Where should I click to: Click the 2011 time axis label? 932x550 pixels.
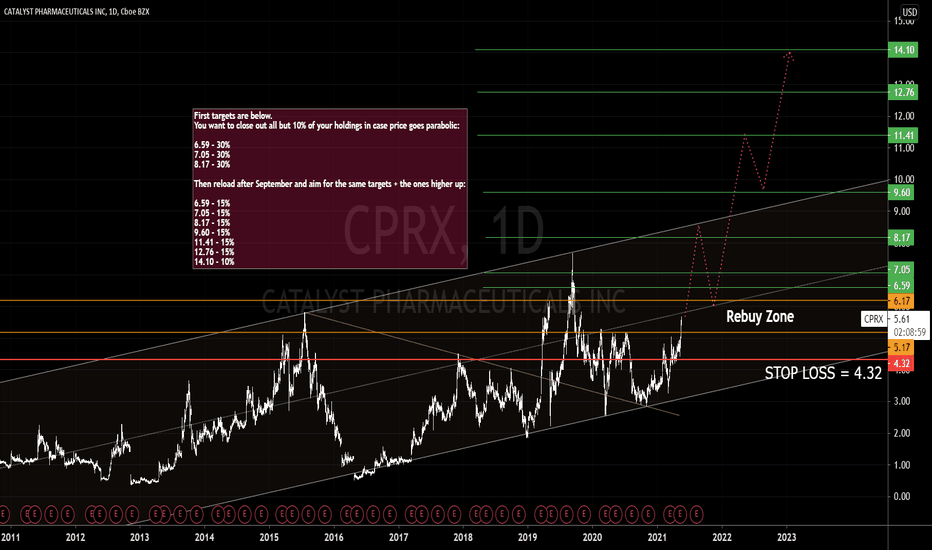point(10,538)
